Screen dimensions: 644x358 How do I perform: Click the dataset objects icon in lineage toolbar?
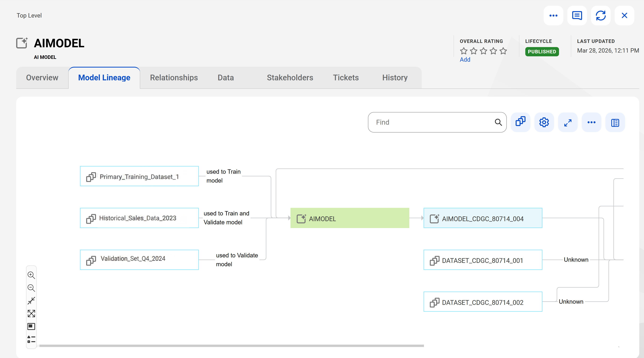click(x=521, y=122)
